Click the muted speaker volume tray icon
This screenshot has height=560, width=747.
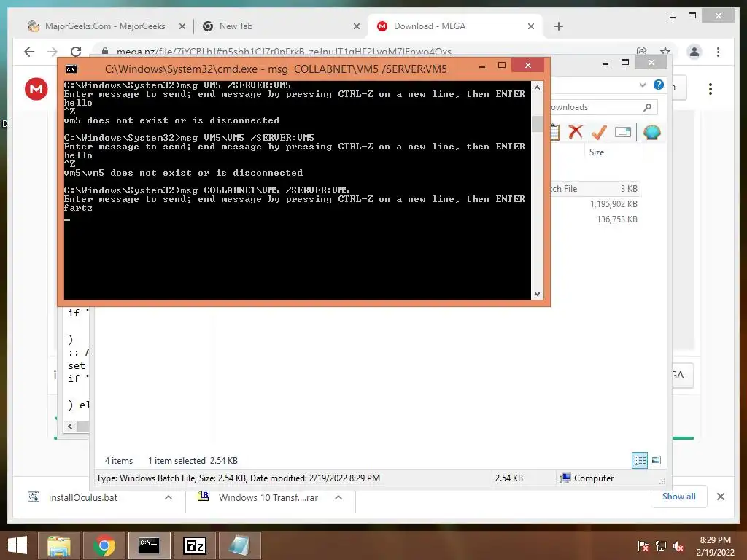point(678,546)
